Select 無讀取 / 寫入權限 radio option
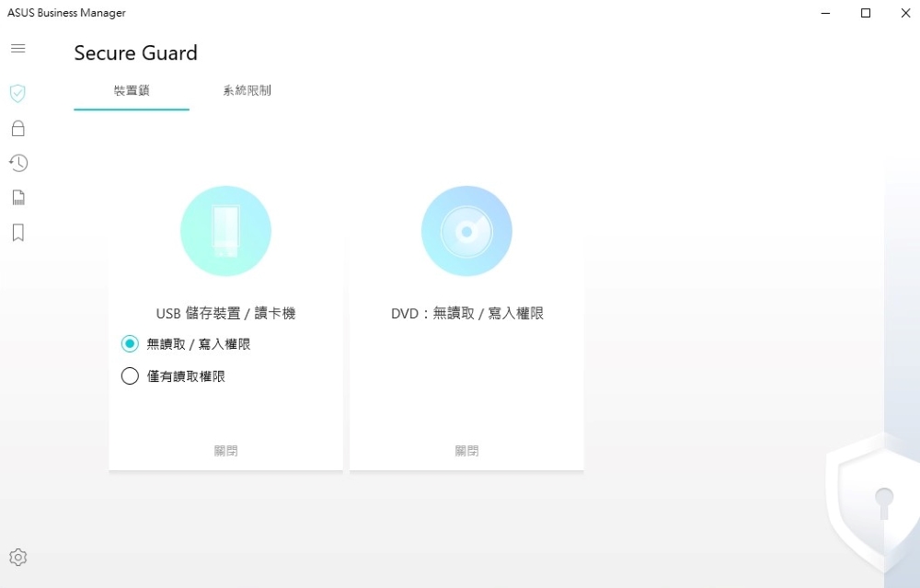This screenshot has height=588, width=920. pyautogui.click(x=130, y=344)
